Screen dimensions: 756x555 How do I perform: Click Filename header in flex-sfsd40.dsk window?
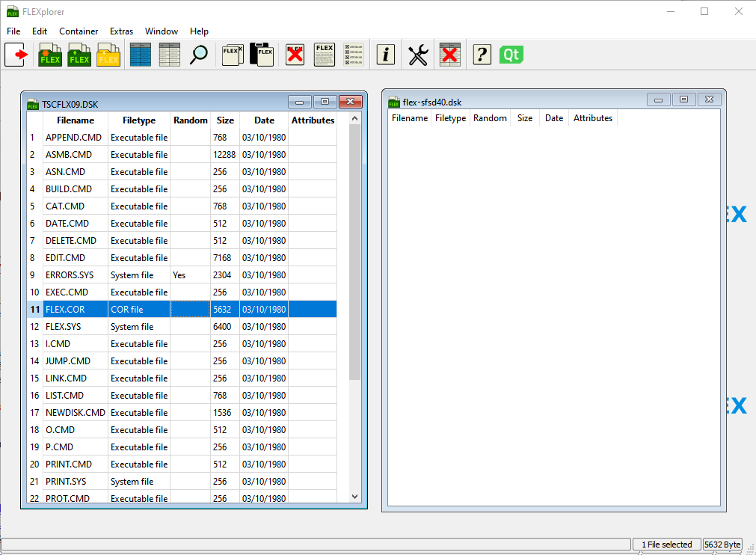coord(409,118)
